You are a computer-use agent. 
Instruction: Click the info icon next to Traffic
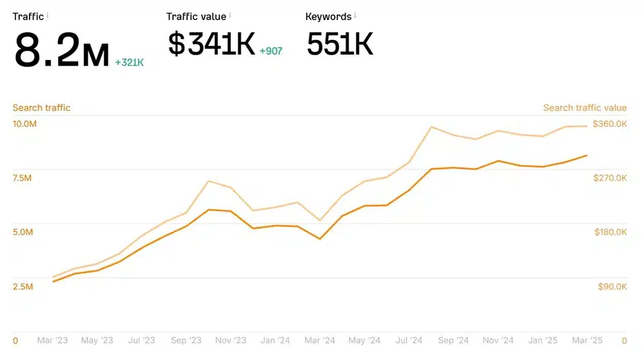tap(48, 15)
